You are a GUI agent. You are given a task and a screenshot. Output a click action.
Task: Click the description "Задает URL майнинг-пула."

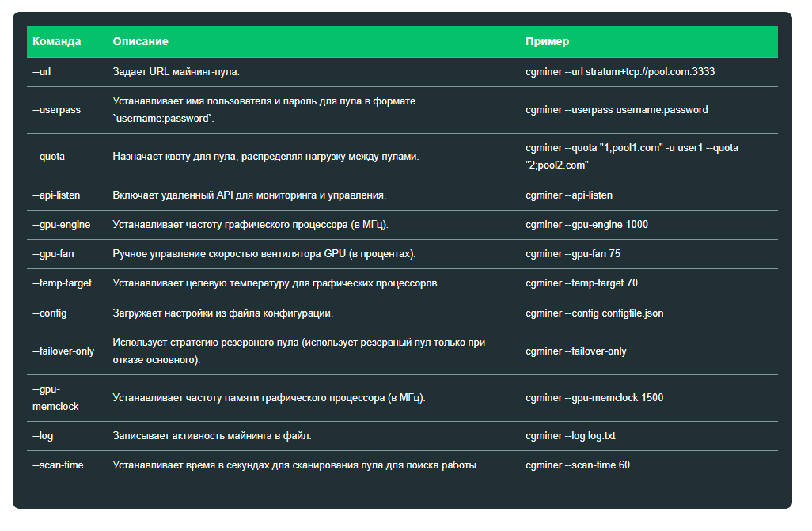point(176,72)
